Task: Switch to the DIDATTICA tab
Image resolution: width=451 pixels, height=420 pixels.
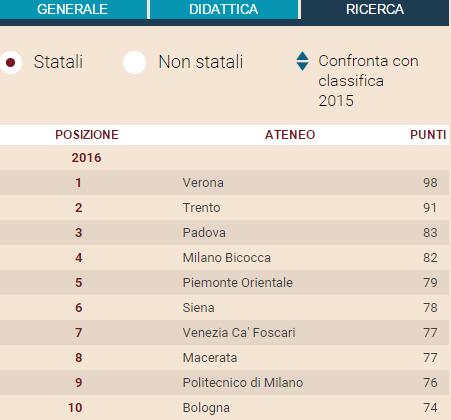Action: coord(224,9)
